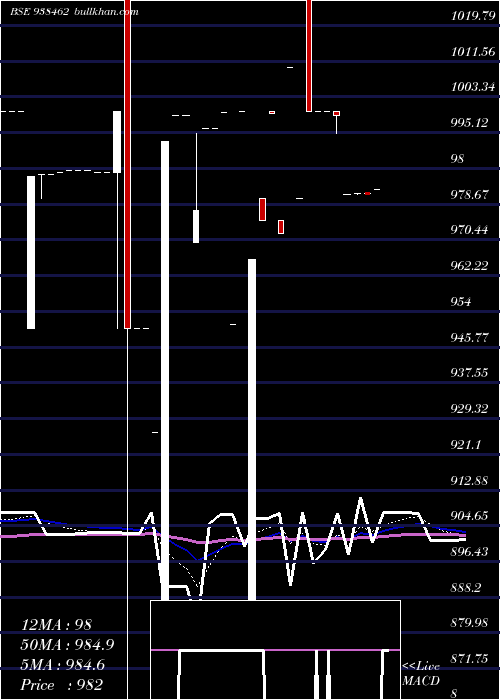Select the 896.43 price axis label
This screenshot has height=700, width=500.
[469, 552]
